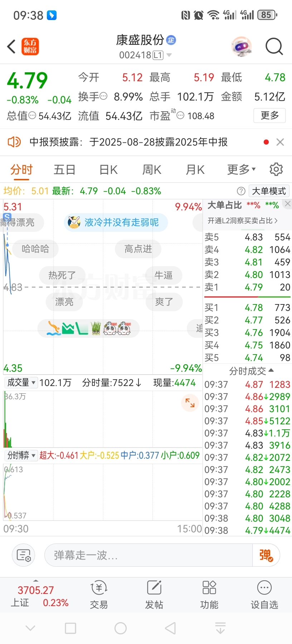
Task: Toggle the 弹 bullet comments switch
Action: tap(266, 555)
